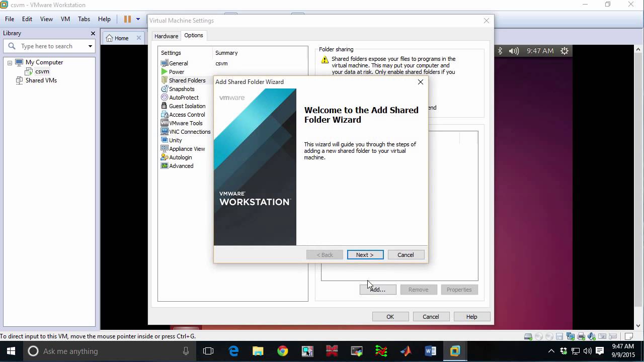This screenshot has height=362, width=644.
Task: Open the Tabs menu
Action: click(84, 19)
